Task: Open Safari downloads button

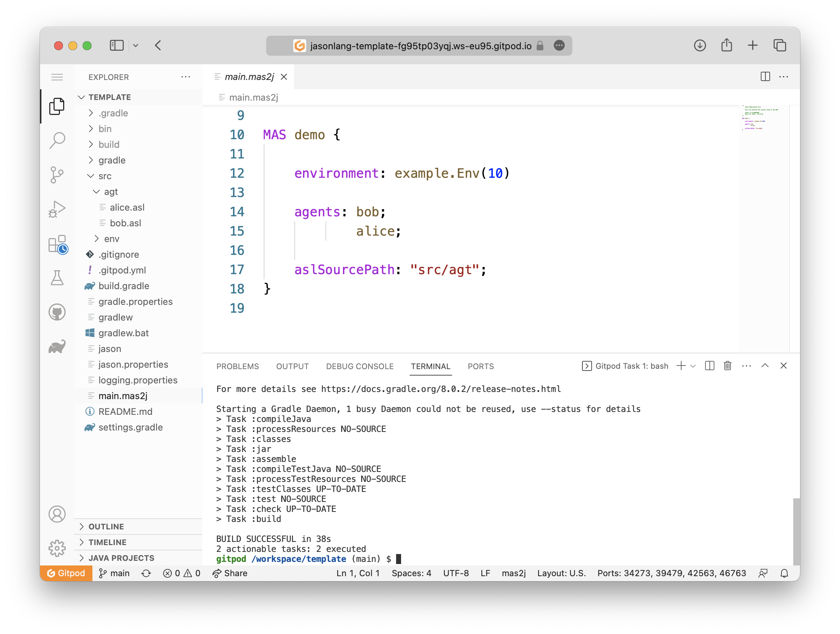Action: point(700,46)
